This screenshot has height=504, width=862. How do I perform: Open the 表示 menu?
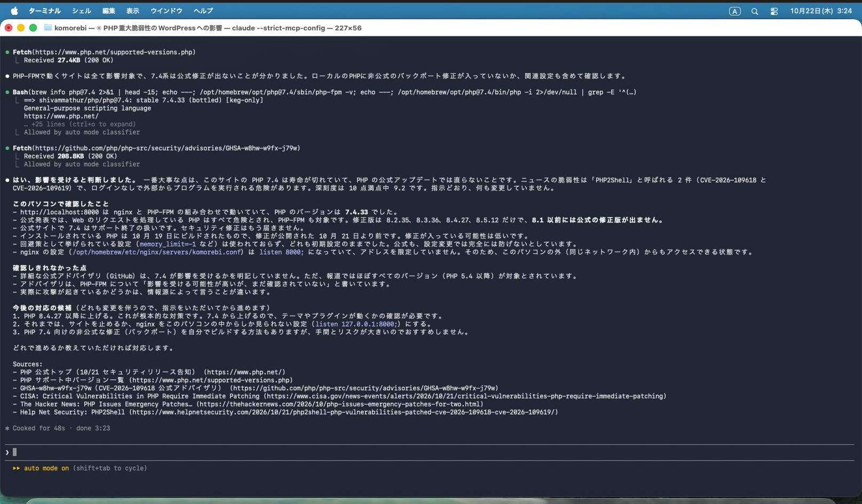(x=133, y=11)
